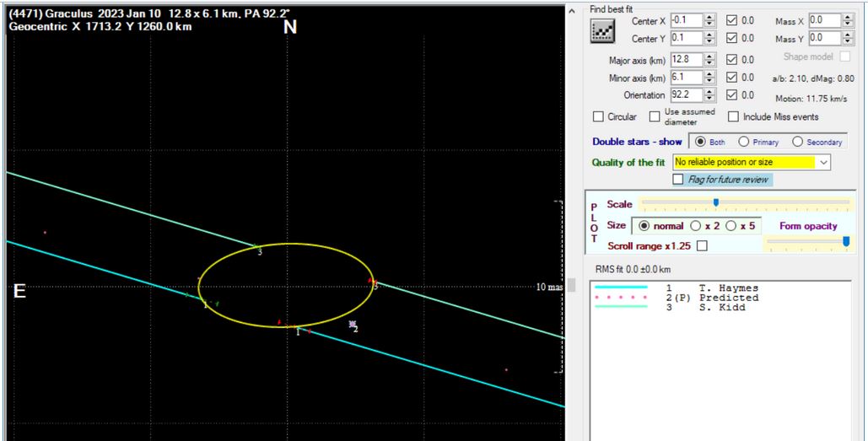Viewport: 868px width, 441px height.
Task: Select the Primary double star option
Action: [x=744, y=143]
